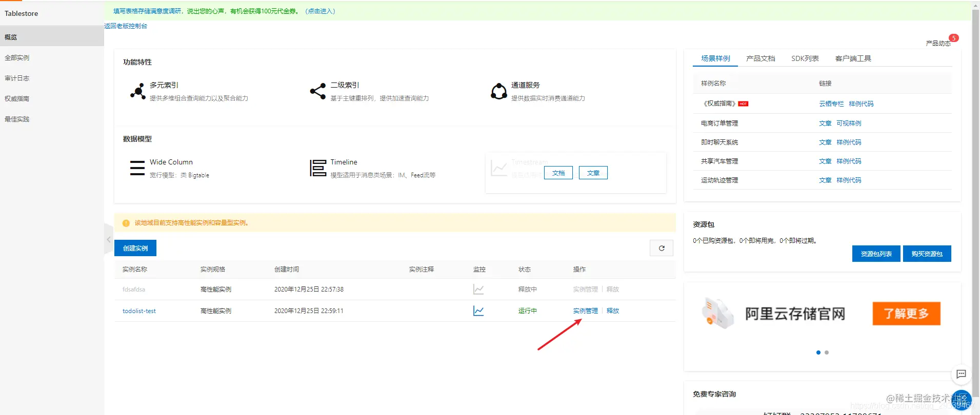Open the todolist-test instance link
Screen dimensions: 980x415
coord(139,311)
